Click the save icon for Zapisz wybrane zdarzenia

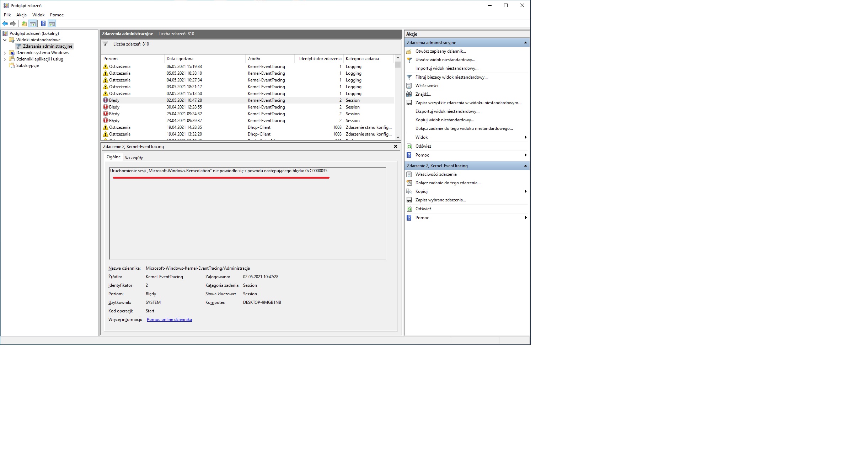pos(409,200)
